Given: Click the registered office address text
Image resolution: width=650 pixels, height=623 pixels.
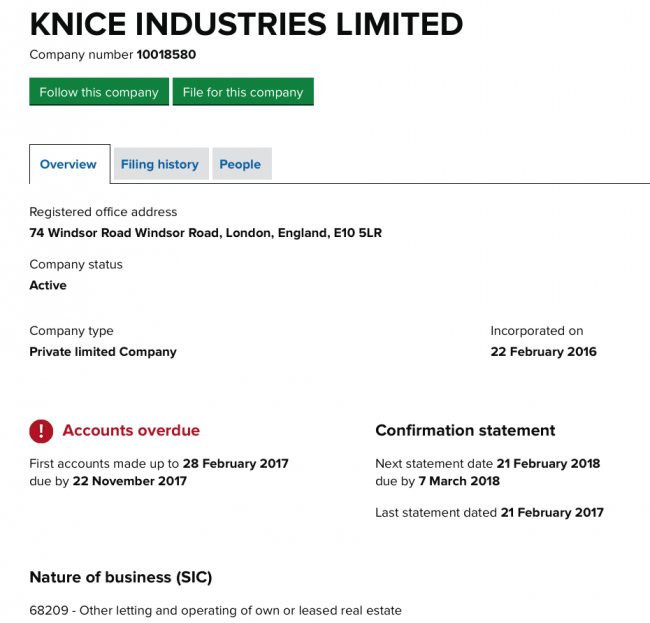Looking at the screenshot, I should tap(206, 233).
